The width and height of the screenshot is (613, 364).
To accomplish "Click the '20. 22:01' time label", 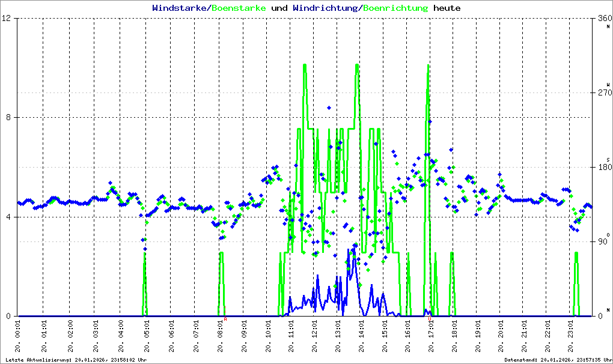I will [547, 336].
